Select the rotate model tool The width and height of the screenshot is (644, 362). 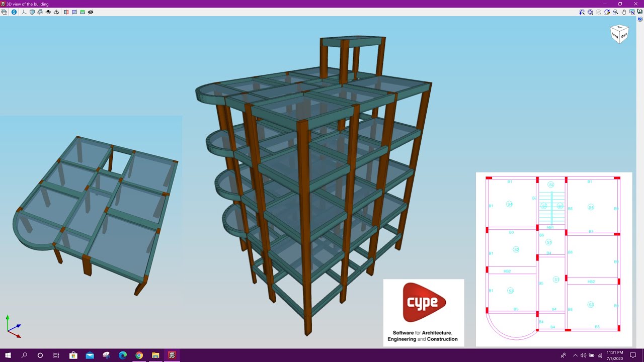[x=40, y=12]
